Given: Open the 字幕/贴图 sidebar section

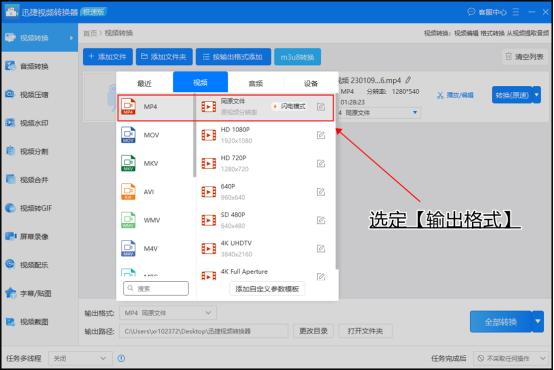Looking at the screenshot, I should point(35,293).
